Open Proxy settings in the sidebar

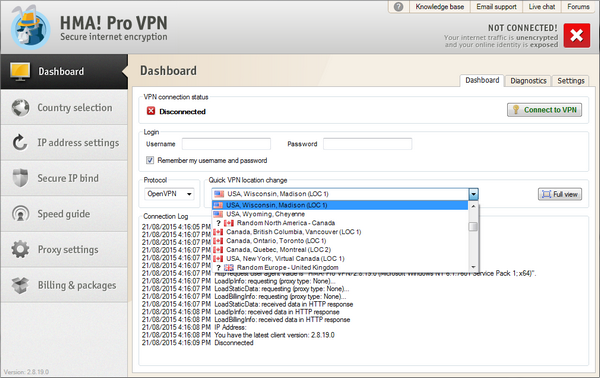click(x=64, y=249)
